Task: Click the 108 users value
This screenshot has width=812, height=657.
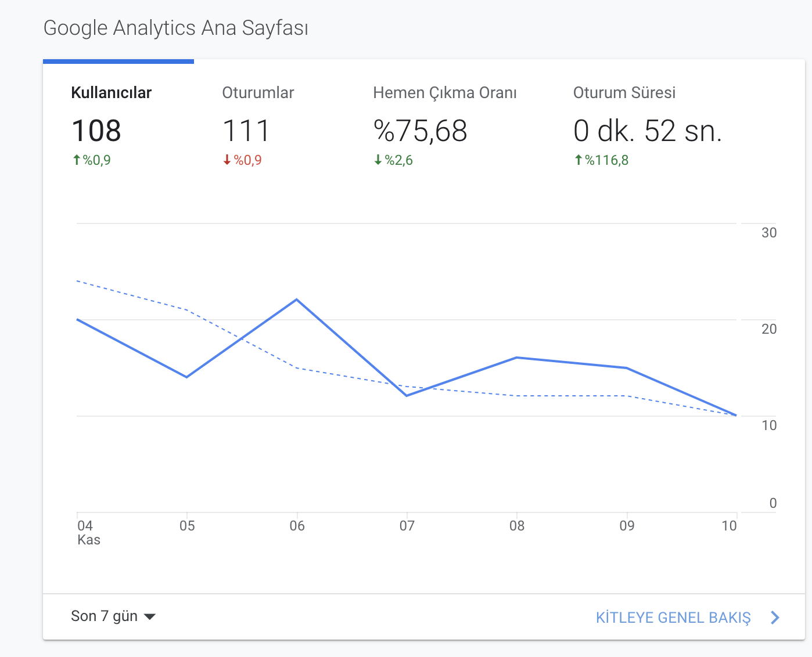Action: coord(96,131)
